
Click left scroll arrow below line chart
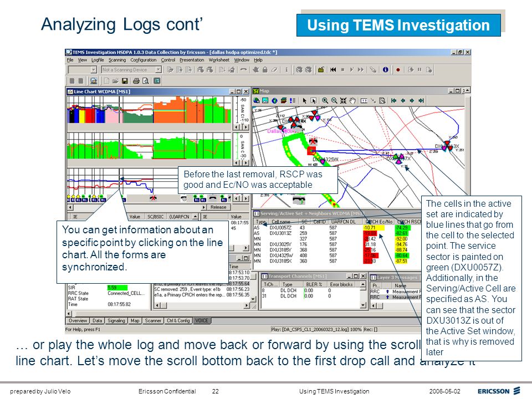(70, 207)
